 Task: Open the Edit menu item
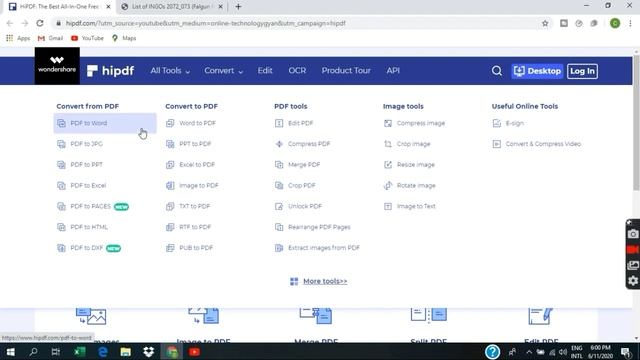click(265, 71)
